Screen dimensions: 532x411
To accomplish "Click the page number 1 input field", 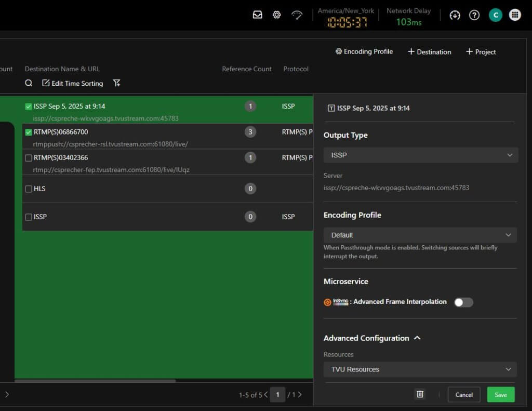I will point(277,395).
